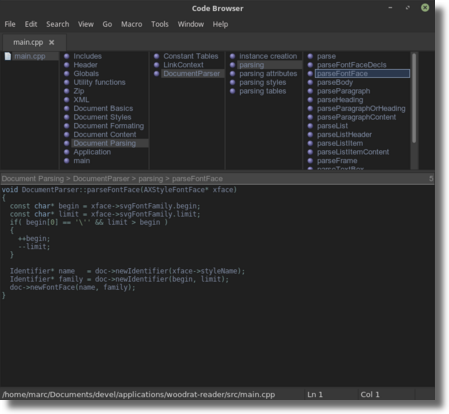Click the bullet icon next to Zip
The height and width of the screenshot is (414, 449).
click(x=67, y=91)
